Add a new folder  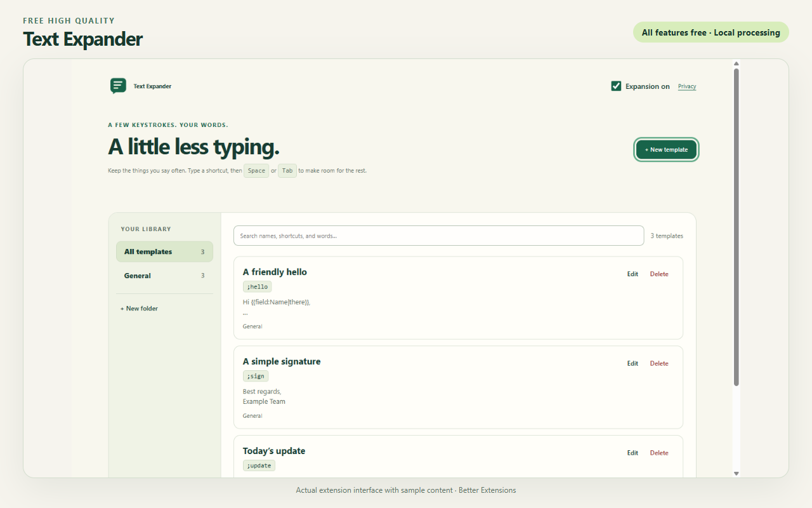139,309
